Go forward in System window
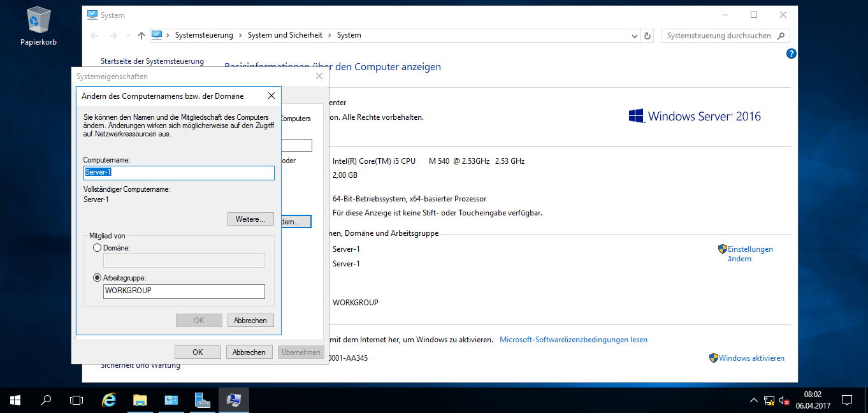 [x=113, y=36]
